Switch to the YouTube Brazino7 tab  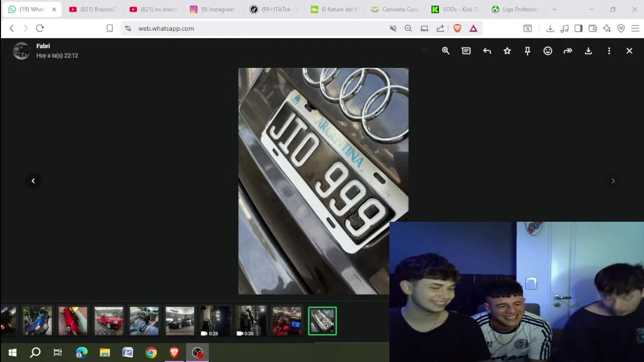(93, 10)
